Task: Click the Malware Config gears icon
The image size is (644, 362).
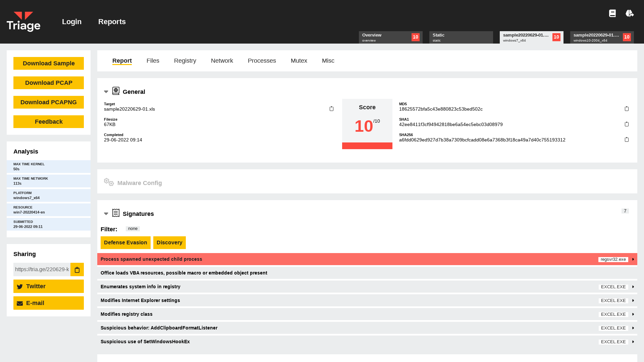Action: tap(108, 182)
